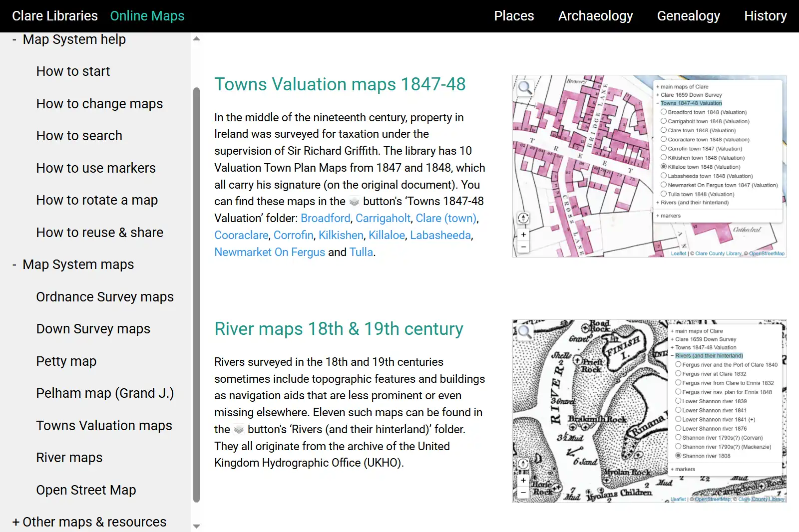Open the Tulla map link
The width and height of the screenshot is (799, 532).
coord(361,253)
